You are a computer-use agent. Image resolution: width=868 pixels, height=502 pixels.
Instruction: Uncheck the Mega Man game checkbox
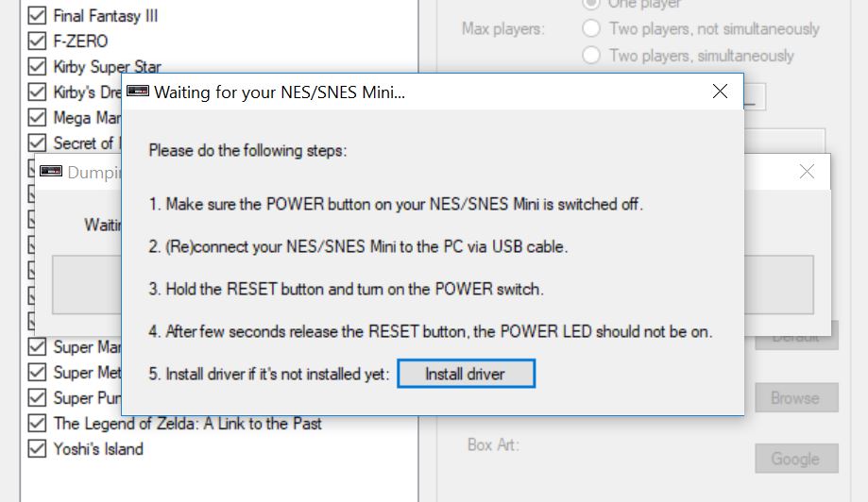pos(37,117)
